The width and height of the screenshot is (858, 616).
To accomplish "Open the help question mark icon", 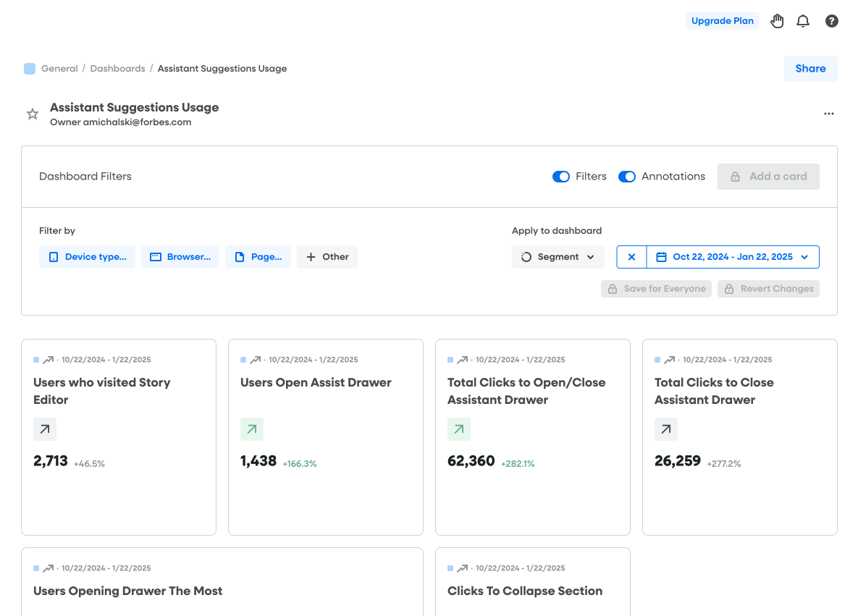I will click(832, 21).
